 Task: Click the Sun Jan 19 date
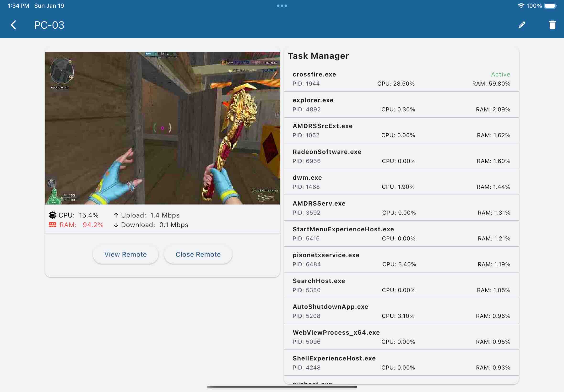[x=49, y=6]
